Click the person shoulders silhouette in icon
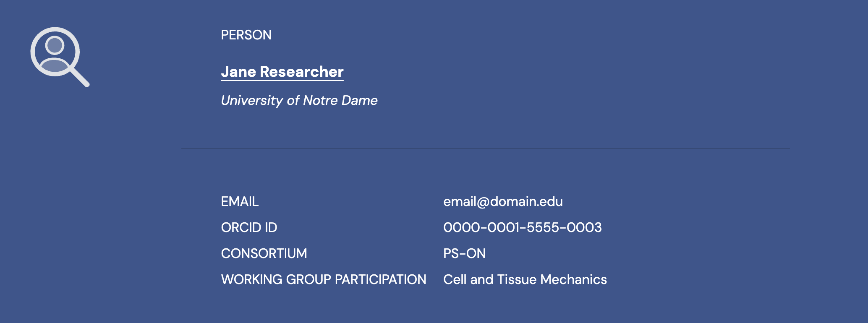The image size is (868, 323). tap(55, 65)
